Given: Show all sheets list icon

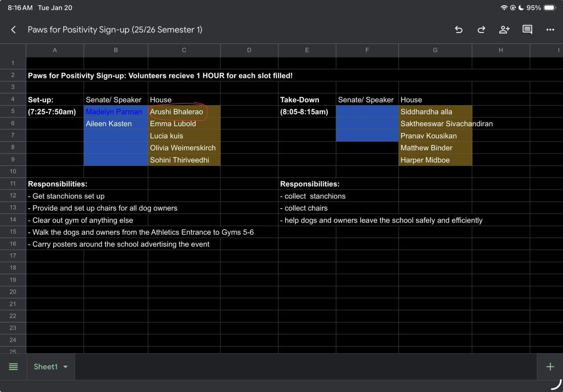Looking at the screenshot, I should [x=13, y=366].
